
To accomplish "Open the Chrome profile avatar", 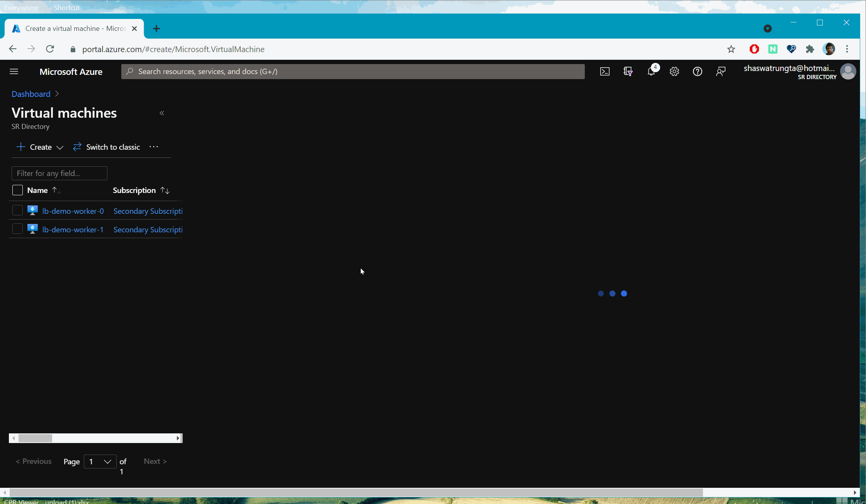I will tap(829, 49).
